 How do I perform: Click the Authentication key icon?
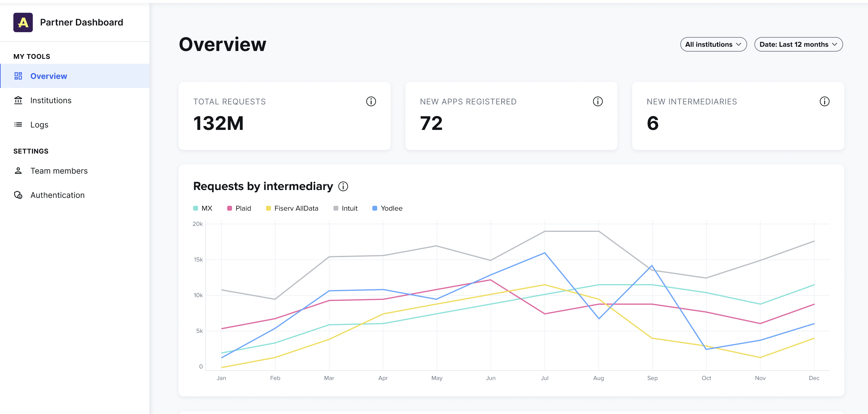(18, 195)
